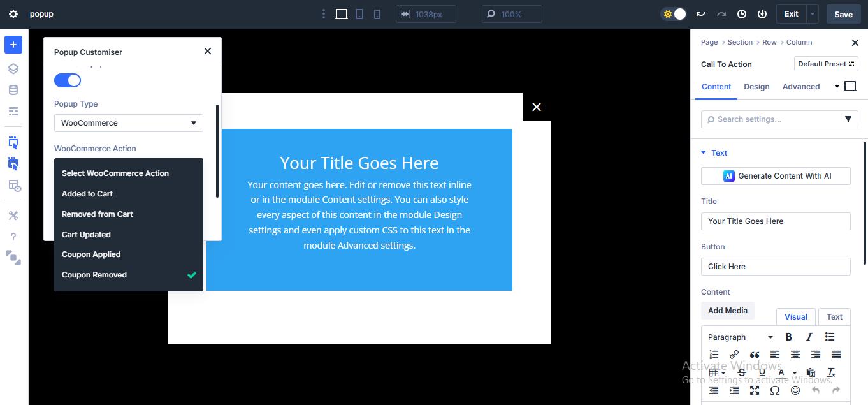868x405 pixels.
Task: Click the Search settings input field
Action: (771, 119)
